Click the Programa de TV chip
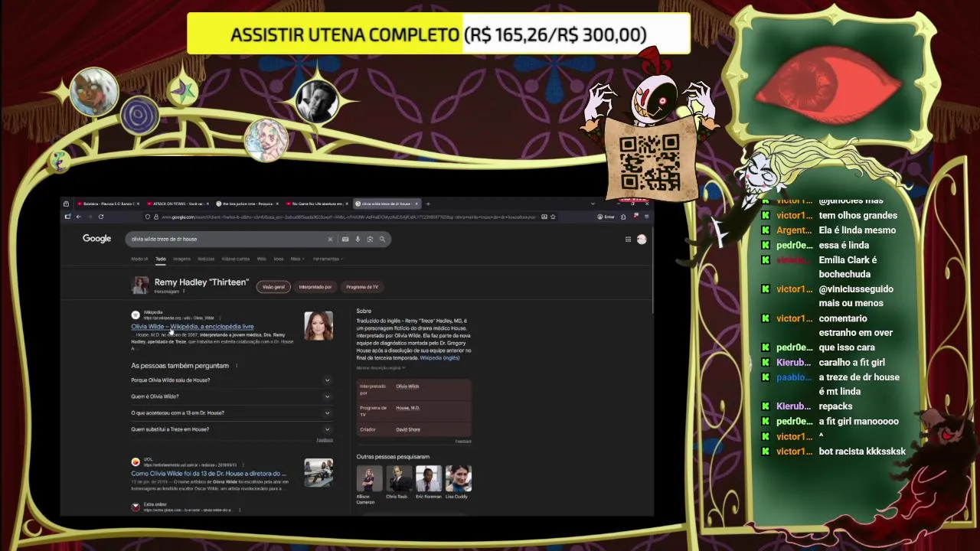This screenshot has height=551, width=980. coord(362,287)
